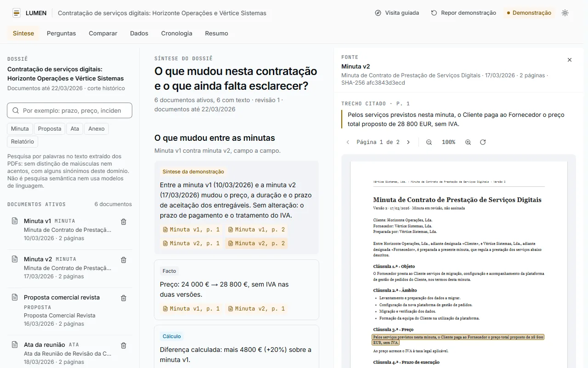Click the Cálculo tag label
The height and width of the screenshot is (368, 588).
(x=172, y=336)
